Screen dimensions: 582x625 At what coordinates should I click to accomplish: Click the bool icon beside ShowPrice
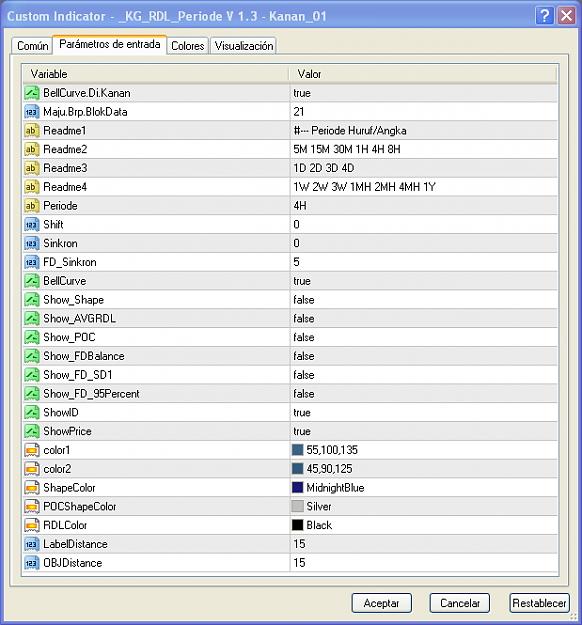point(31,431)
